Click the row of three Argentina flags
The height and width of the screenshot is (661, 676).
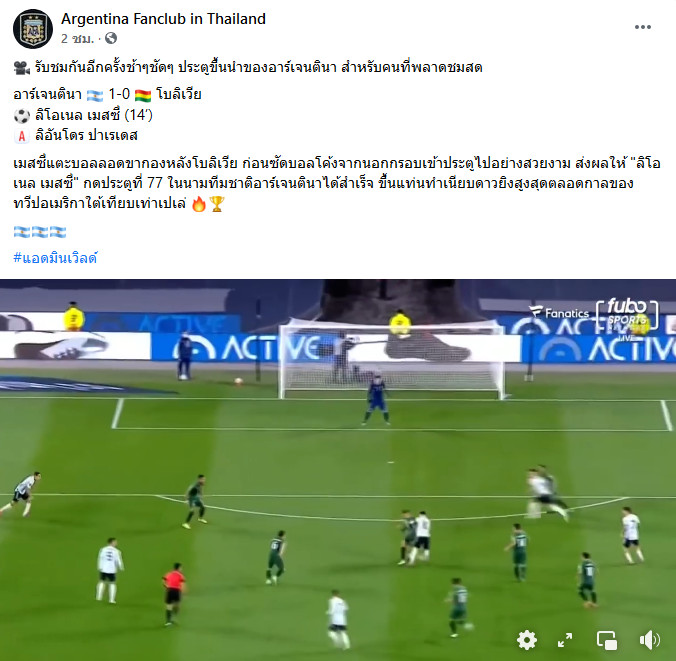[40, 232]
